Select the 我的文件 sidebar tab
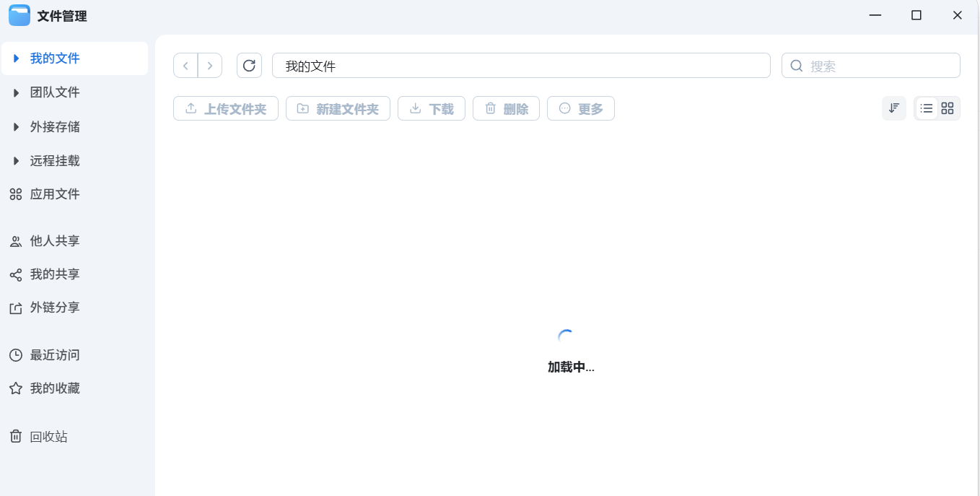 (54, 58)
